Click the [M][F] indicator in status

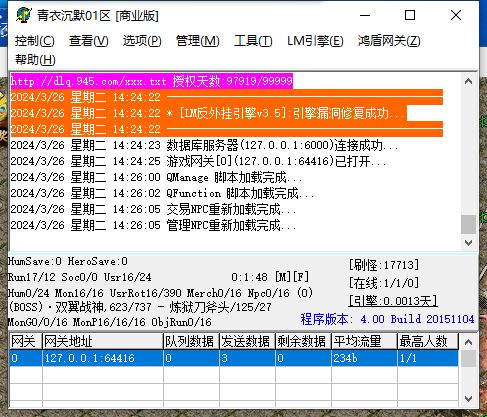pyautogui.click(x=292, y=277)
